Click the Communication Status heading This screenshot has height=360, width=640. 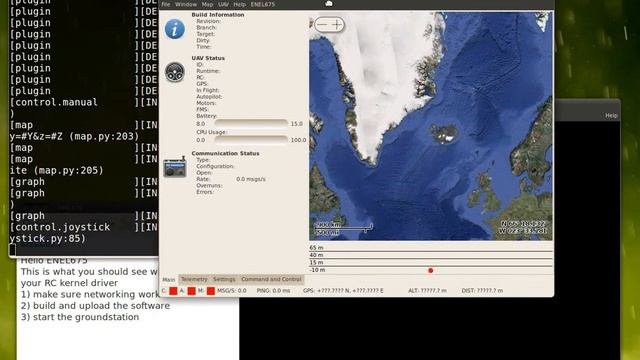click(225, 153)
